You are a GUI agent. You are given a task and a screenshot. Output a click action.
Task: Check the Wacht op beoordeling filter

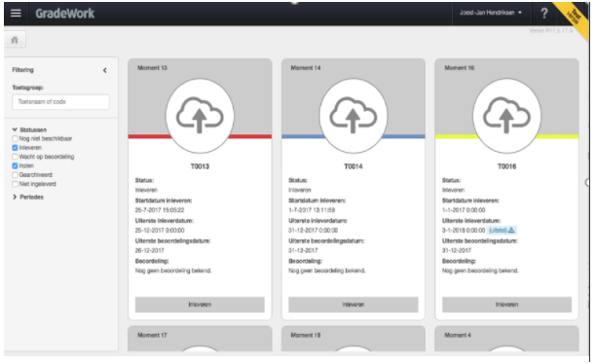[x=15, y=157]
